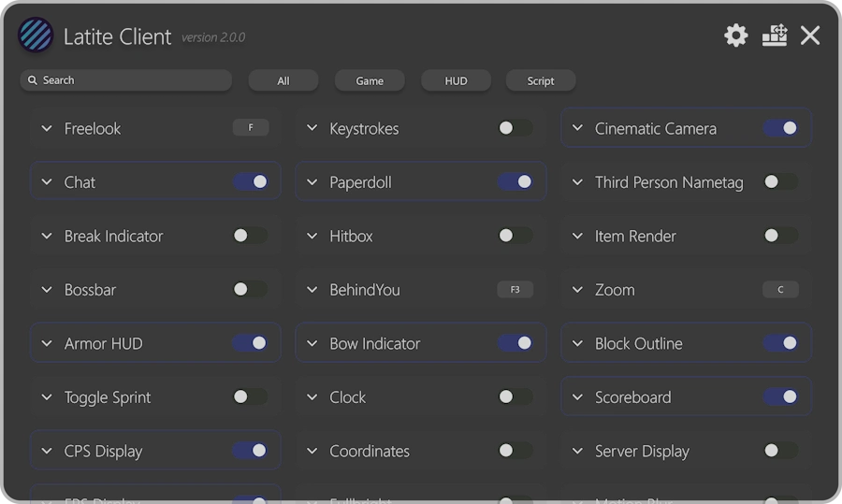The width and height of the screenshot is (842, 504).
Task: Disable the Cinematic Camera toggle
Action: click(x=780, y=128)
